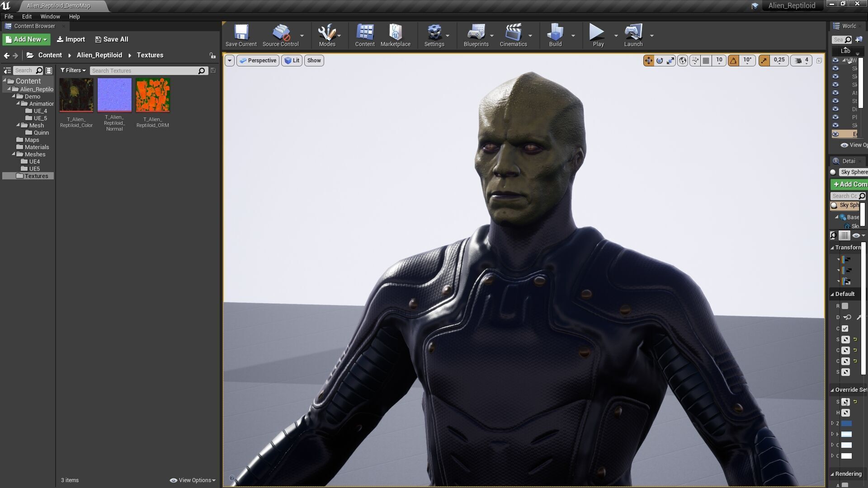Go forward in Content Browser history
Viewport: 868px width, 488px height.
pyautogui.click(x=15, y=56)
